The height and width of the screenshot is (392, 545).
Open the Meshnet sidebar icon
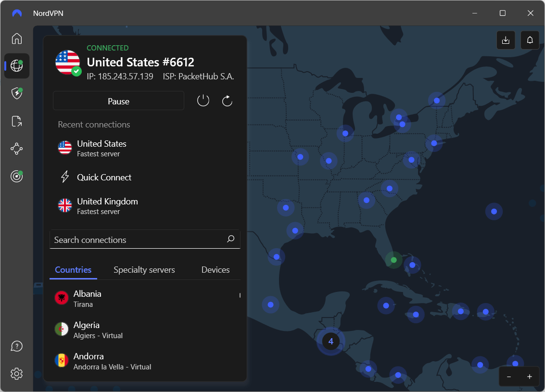[17, 149]
